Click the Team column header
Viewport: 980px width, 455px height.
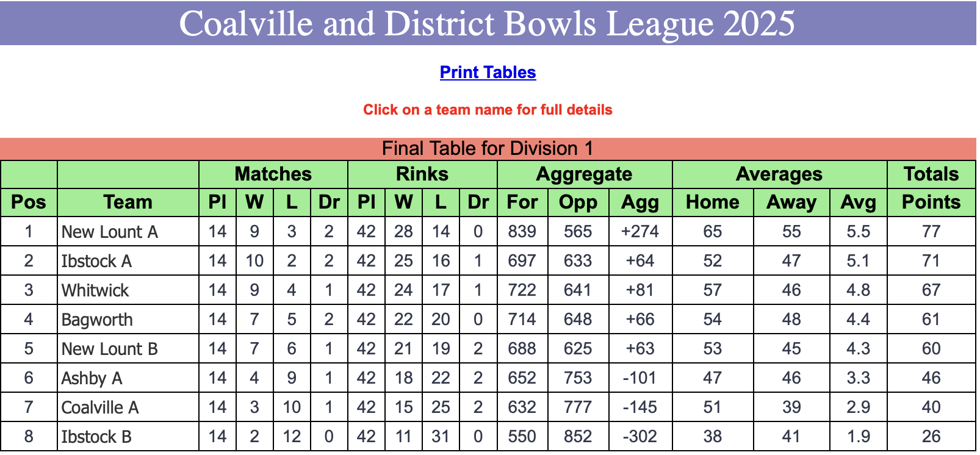(128, 202)
